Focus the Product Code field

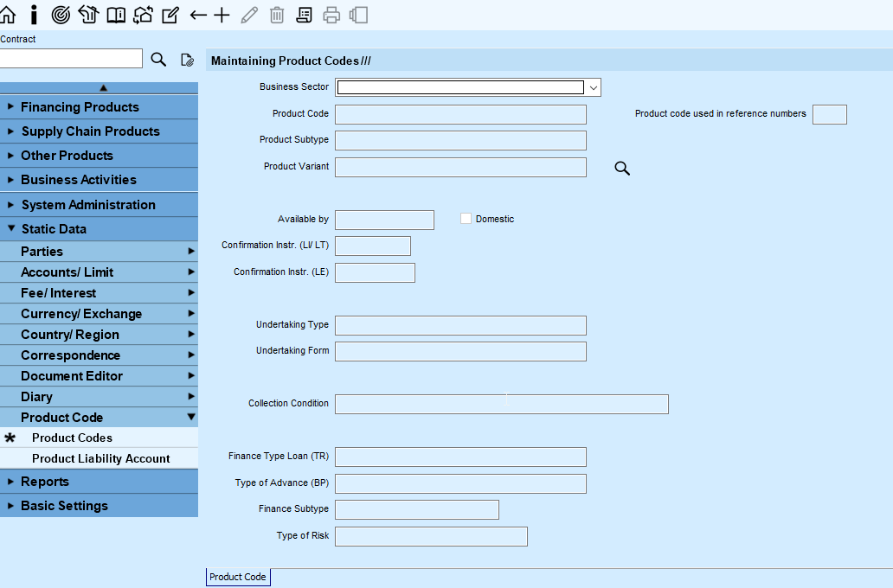pos(460,114)
